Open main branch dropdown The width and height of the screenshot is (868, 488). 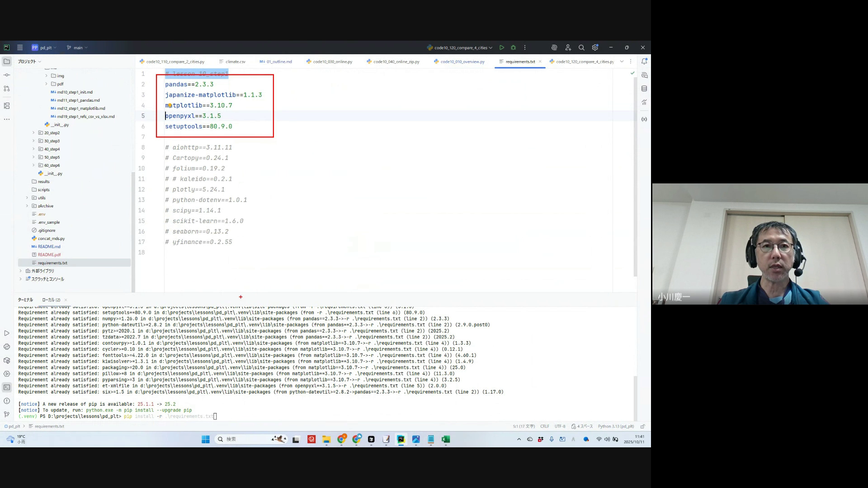point(77,47)
